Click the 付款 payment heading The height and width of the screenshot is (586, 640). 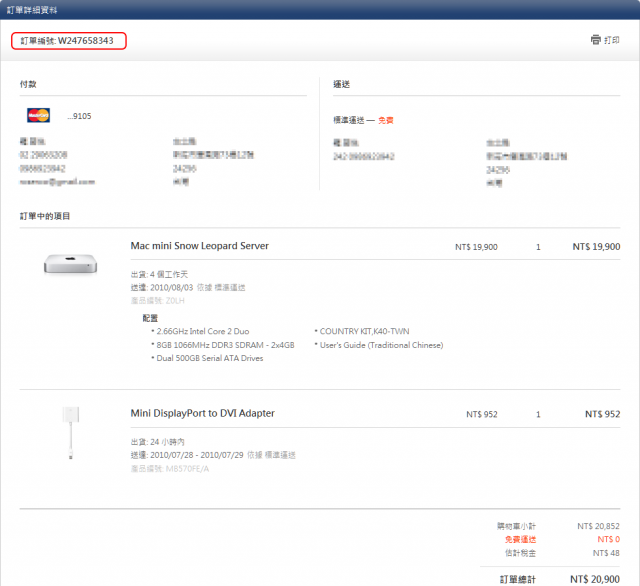(x=28, y=84)
